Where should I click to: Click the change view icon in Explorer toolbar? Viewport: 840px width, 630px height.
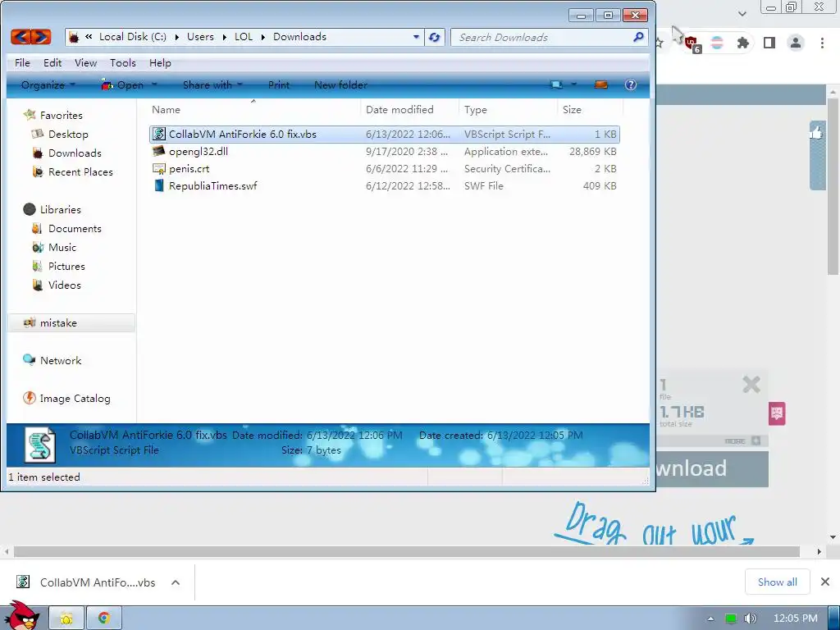coord(557,84)
